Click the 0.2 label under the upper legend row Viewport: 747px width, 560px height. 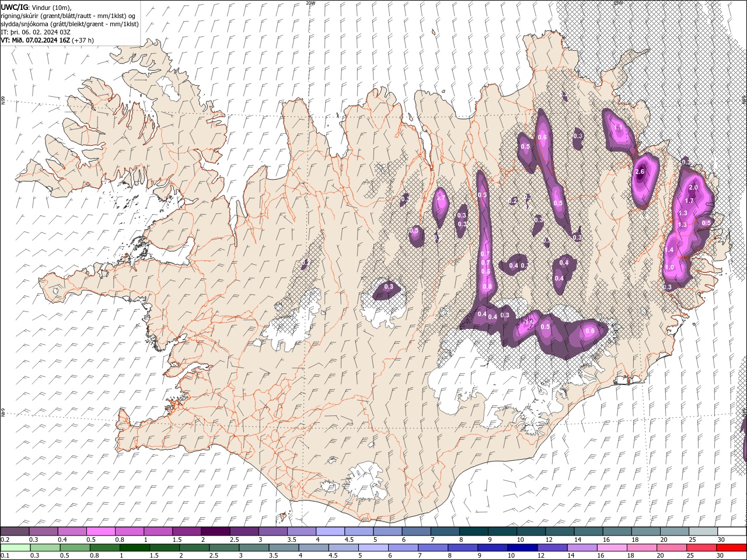pos(5,540)
